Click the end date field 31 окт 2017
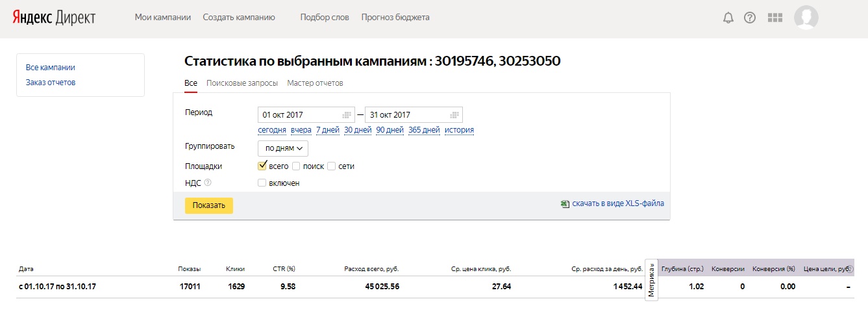The width and height of the screenshot is (868, 312). pyautogui.click(x=414, y=115)
